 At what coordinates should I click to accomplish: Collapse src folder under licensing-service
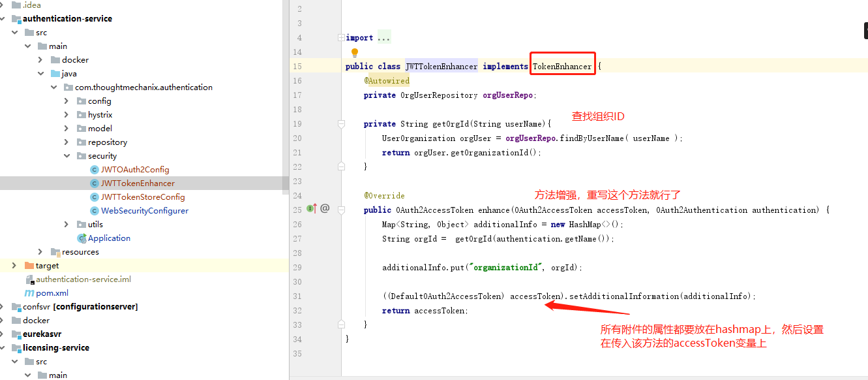(14, 362)
